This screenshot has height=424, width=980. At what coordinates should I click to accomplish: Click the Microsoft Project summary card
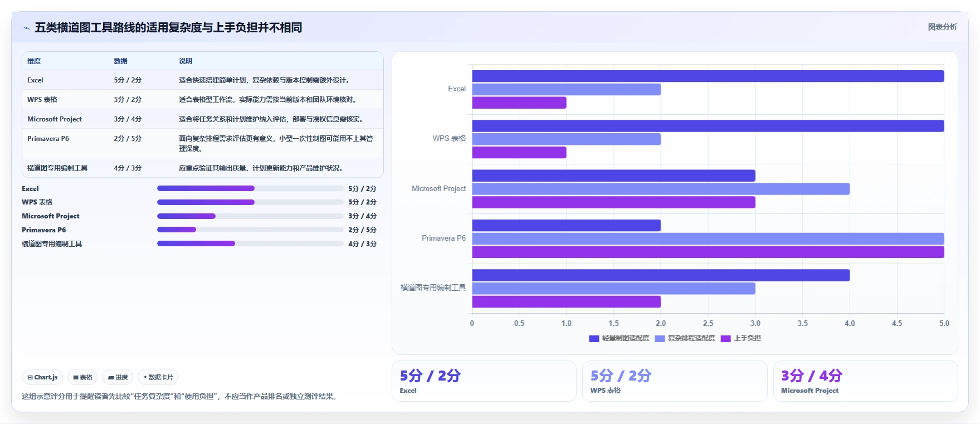(865, 381)
